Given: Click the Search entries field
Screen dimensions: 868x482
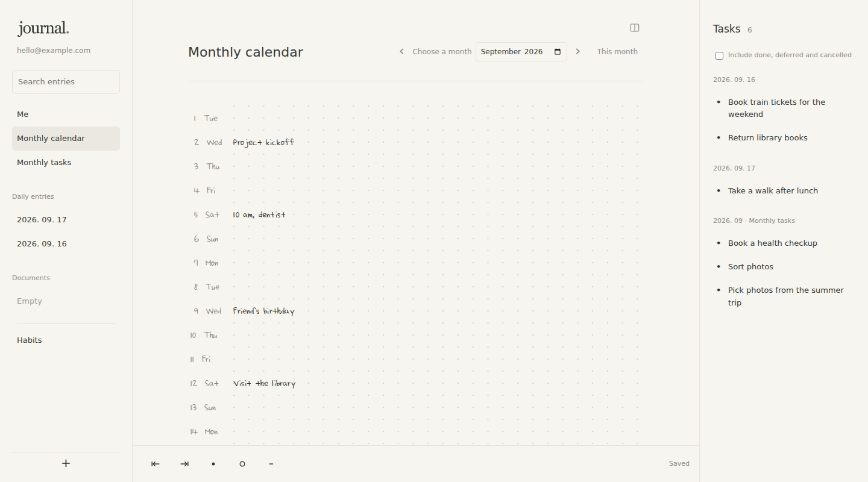Looking at the screenshot, I should tap(66, 82).
